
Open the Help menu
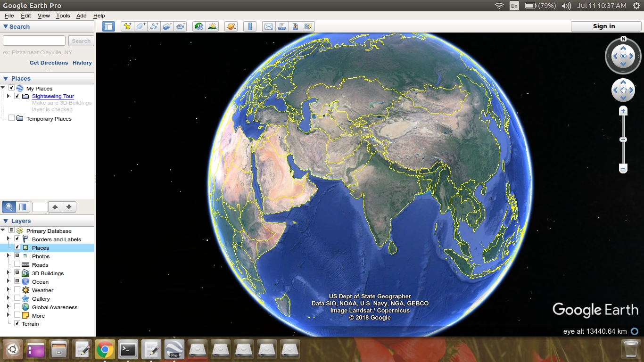point(99,16)
